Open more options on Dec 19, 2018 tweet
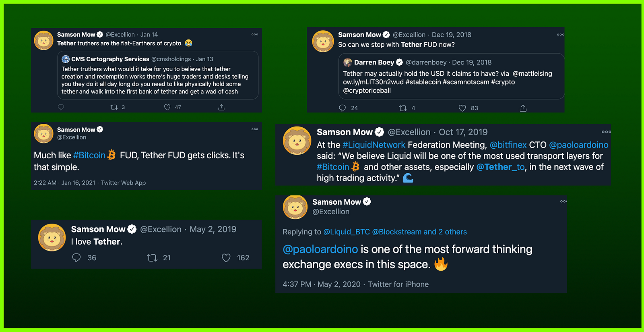Screen dimensions: 644x332 pos(560,35)
